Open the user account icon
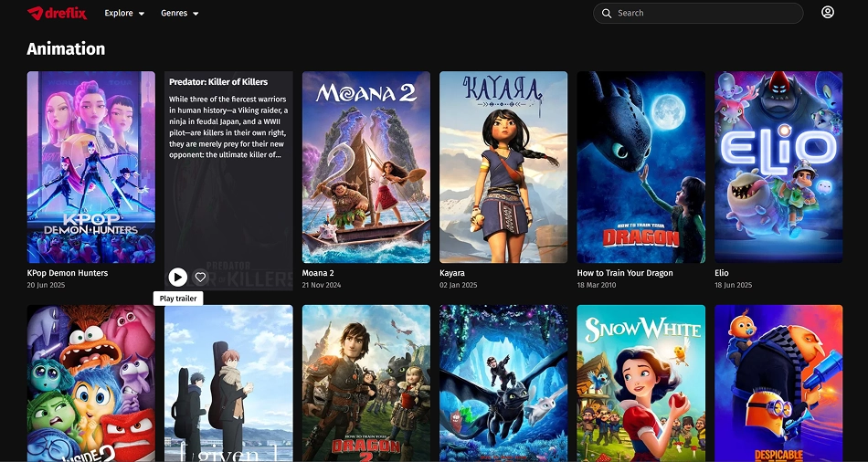This screenshot has width=868, height=462. click(x=828, y=12)
